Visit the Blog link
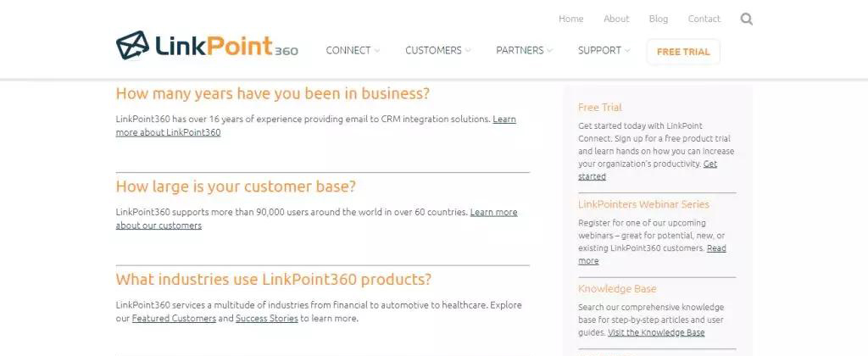Image resolution: width=868 pixels, height=356 pixels. [659, 19]
